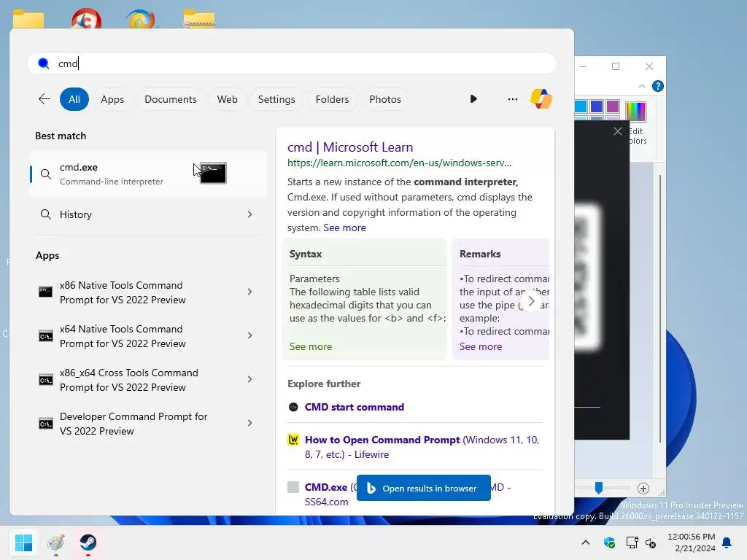The image size is (747, 560).
Task: Click the play arrow next to Photos filter
Action: click(x=473, y=99)
